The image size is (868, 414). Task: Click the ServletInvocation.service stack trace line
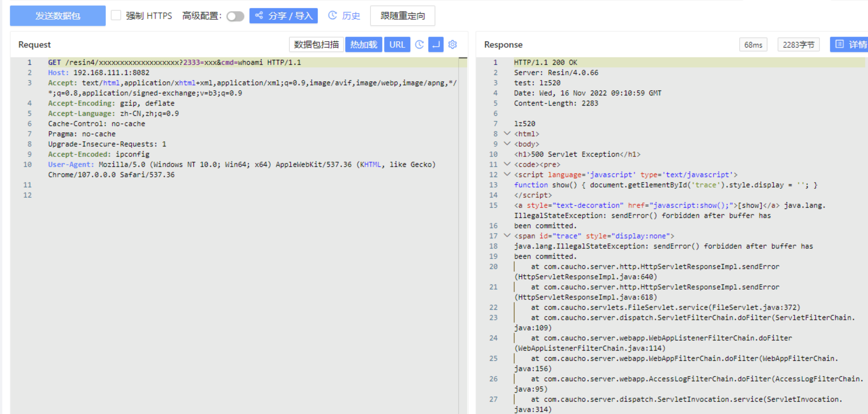coord(678,404)
